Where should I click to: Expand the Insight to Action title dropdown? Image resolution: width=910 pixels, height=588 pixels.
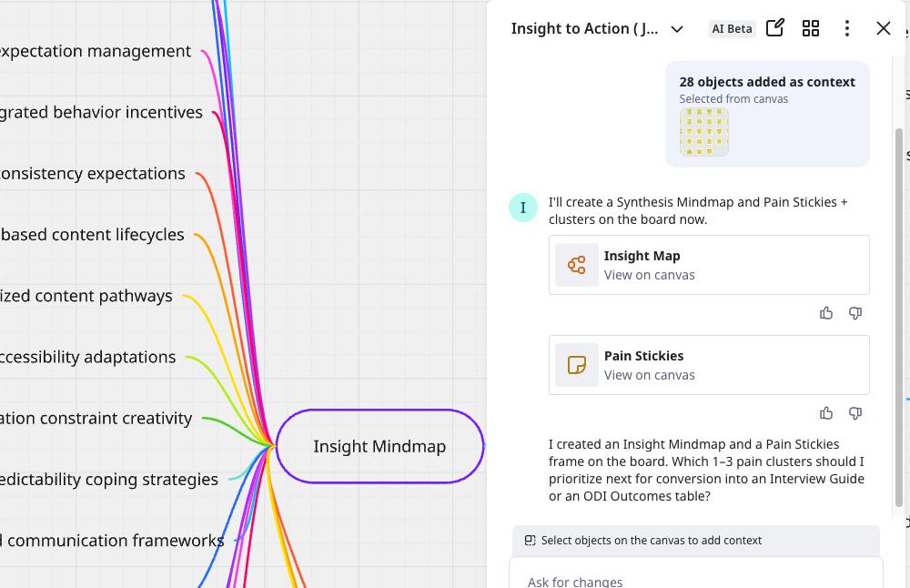pos(677,29)
